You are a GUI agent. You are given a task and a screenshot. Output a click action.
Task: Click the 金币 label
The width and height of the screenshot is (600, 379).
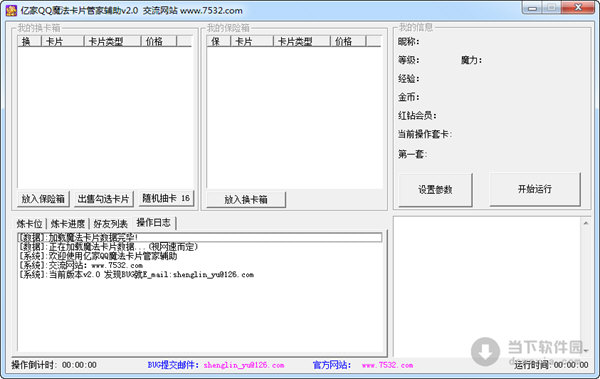(408, 97)
